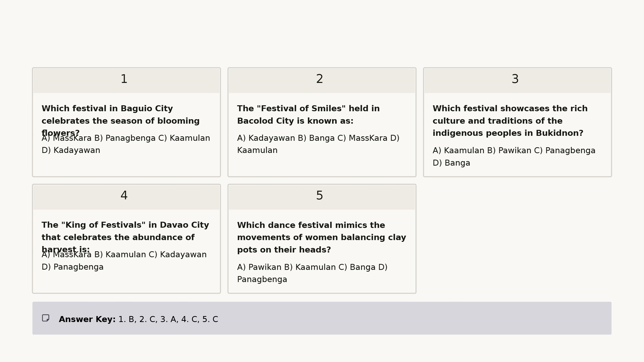Select the card number 4 header

pyautogui.click(x=126, y=197)
